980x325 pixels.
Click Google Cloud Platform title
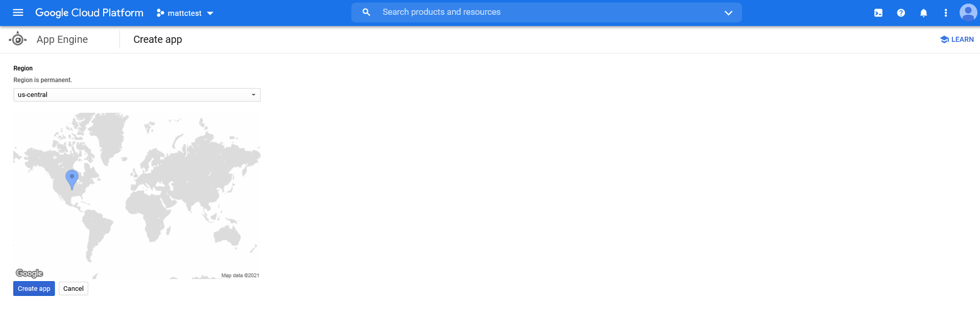point(89,13)
